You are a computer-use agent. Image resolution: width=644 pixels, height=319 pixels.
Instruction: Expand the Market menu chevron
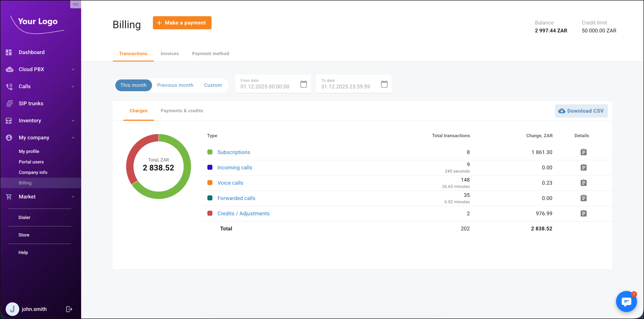tap(73, 197)
